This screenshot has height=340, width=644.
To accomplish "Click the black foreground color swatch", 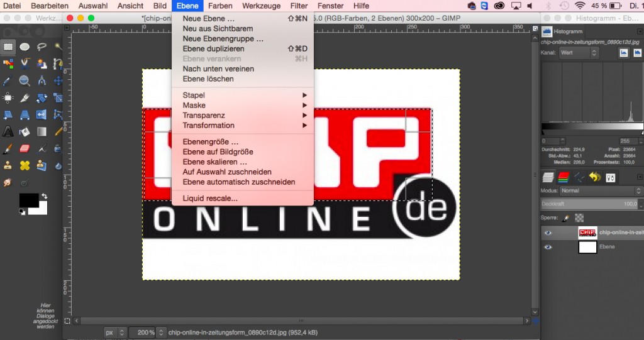I will point(28,200).
